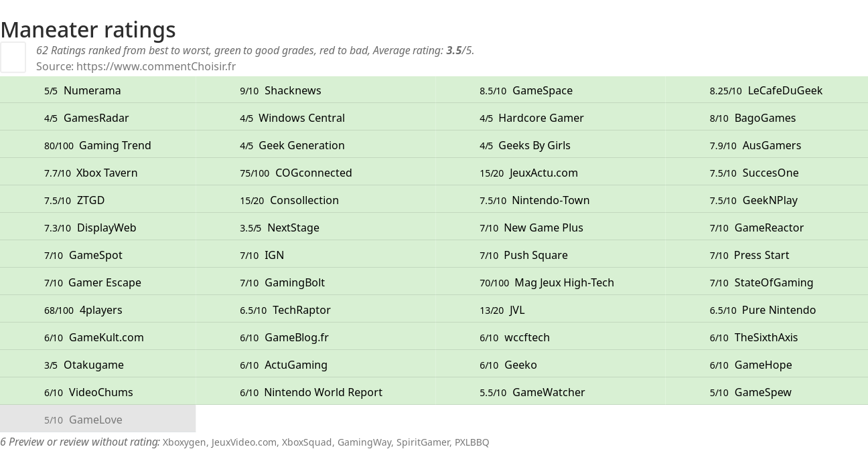Select the Pure Nintendo 6.5/10 rating
Screen dimensions: 868x449
click(767, 310)
